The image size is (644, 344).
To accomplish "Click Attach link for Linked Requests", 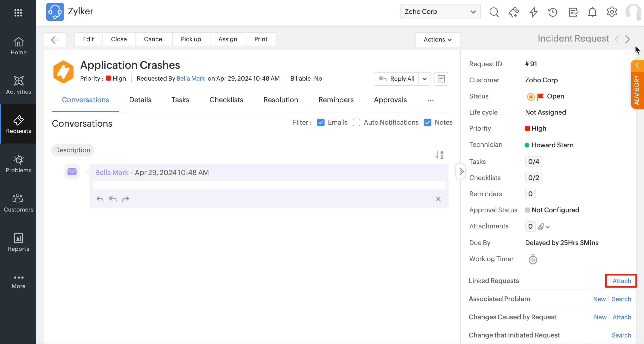I will coord(622,281).
